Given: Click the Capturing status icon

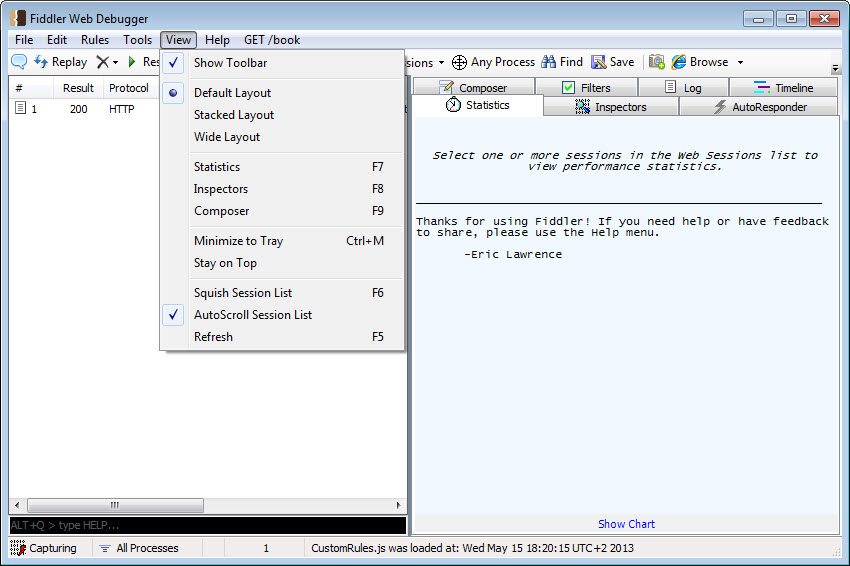Looking at the screenshot, I should (18, 548).
